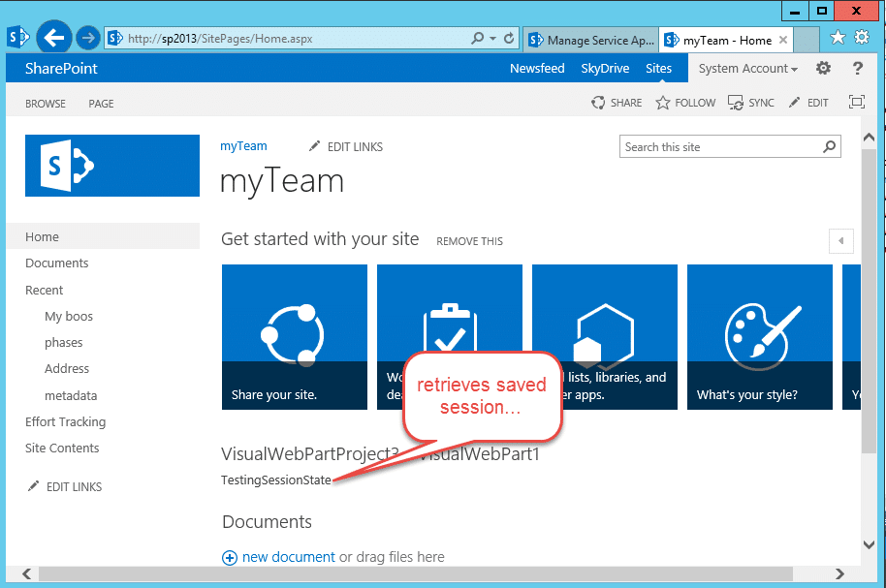Image resolution: width=886 pixels, height=588 pixels.
Task: Open Effort Tracking in left navigation
Action: pyautogui.click(x=66, y=422)
